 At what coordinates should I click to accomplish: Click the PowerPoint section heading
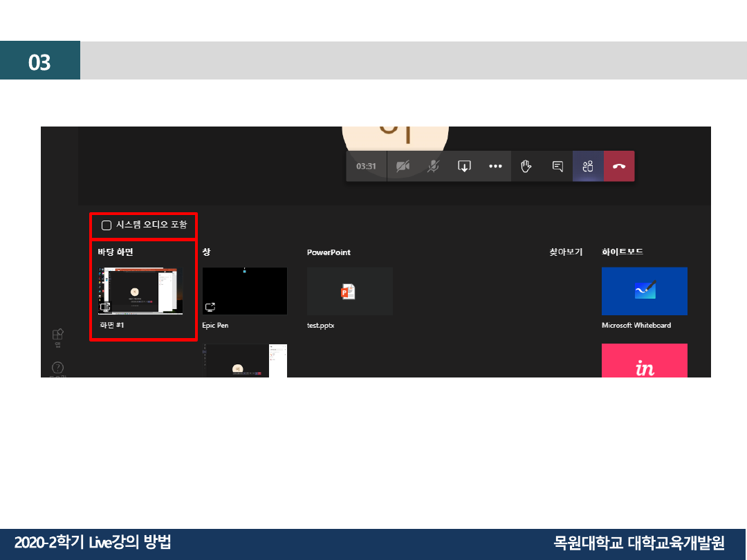(x=329, y=252)
